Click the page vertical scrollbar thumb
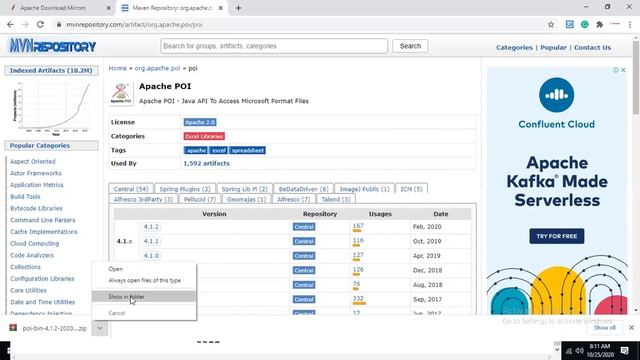640x360 pixels. [x=636, y=78]
